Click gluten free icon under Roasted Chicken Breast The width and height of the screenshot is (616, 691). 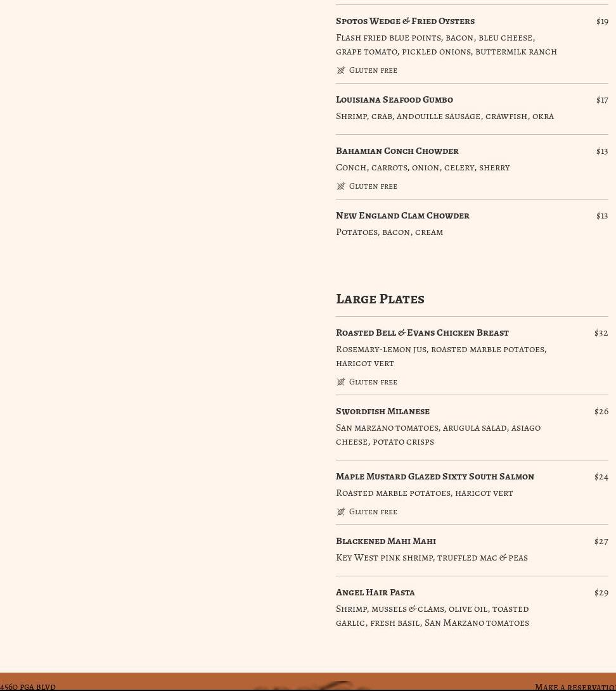click(341, 382)
